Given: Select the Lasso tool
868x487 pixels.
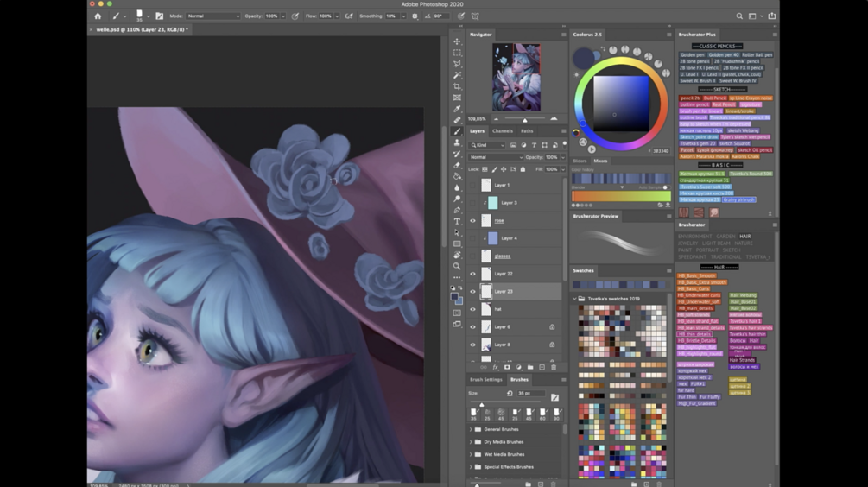Looking at the screenshot, I should point(457,64).
